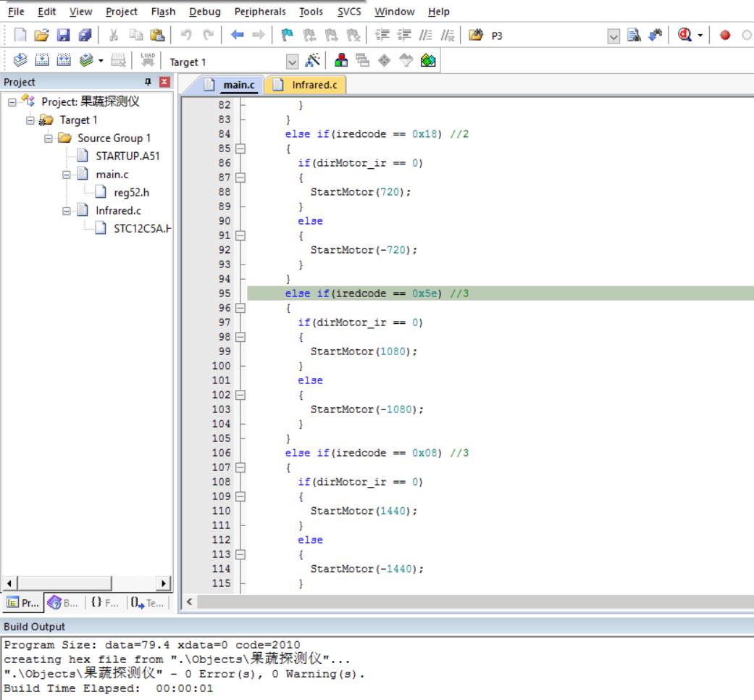Viewport: 754px width, 700px height.
Task: Collapse the main.c tree node
Action: coord(67,175)
